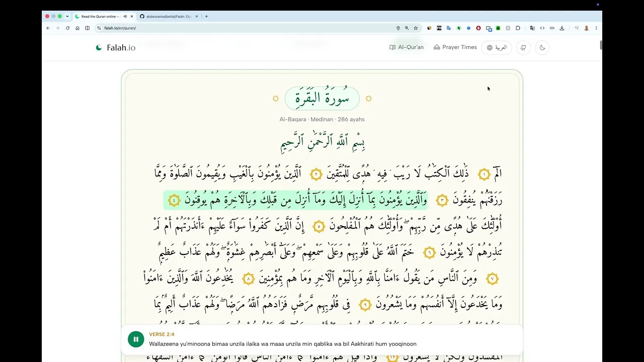Toggle the browser side panel
Screen dimensions: 644x362
point(87,28)
